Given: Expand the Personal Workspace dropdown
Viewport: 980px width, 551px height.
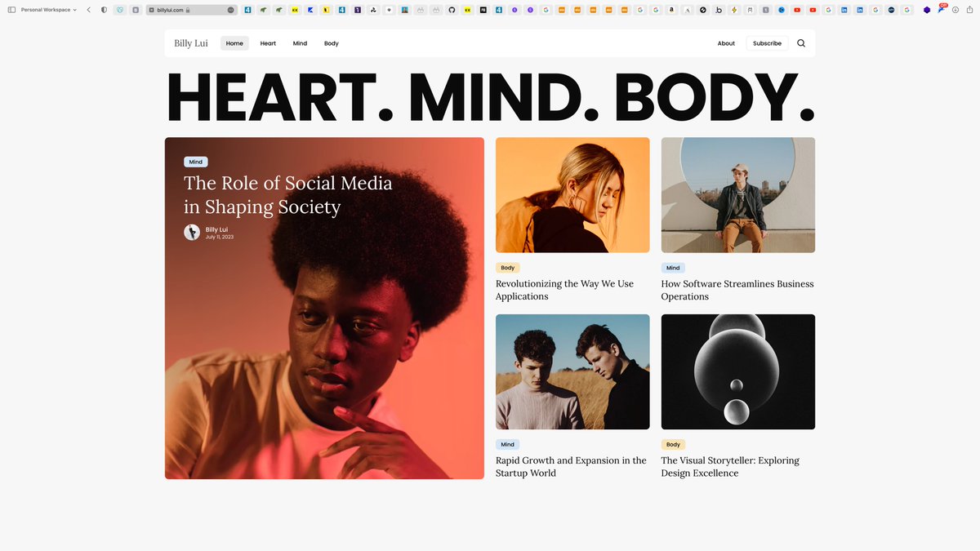Looking at the screenshot, I should 48,10.
